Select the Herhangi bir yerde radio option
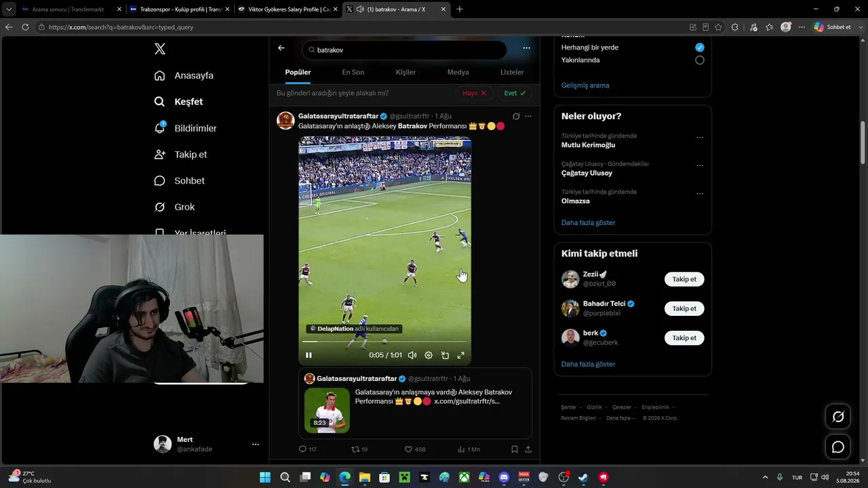Viewport: 868px width, 488px height. tap(700, 47)
